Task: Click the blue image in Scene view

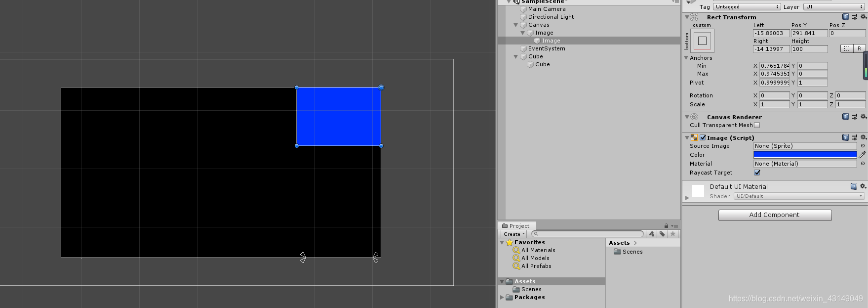Action: click(339, 117)
